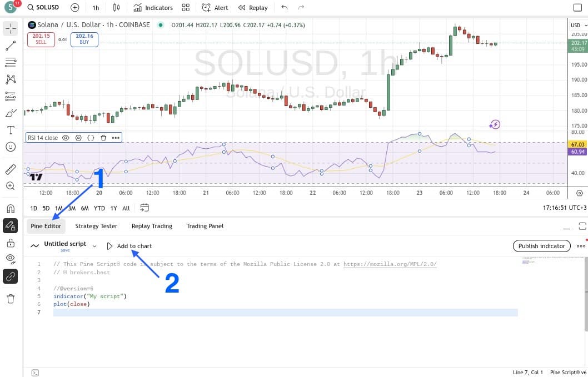This screenshot has width=588, height=377.
Task: Click the undo arrow
Action: point(284,7)
